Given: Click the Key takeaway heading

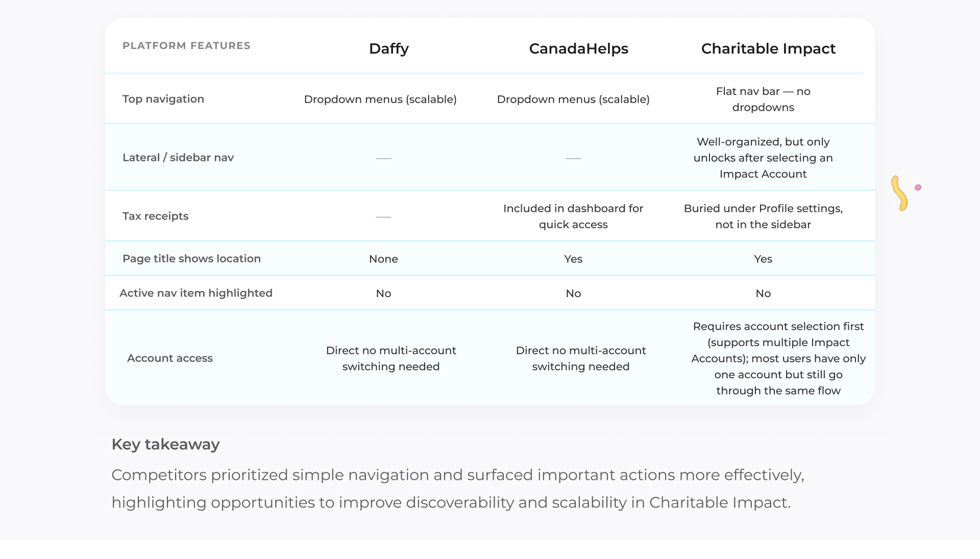Looking at the screenshot, I should (x=165, y=444).
